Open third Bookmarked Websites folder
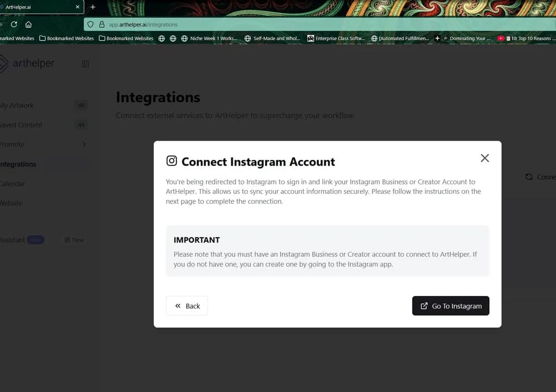556x392 pixels. [126, 39]
